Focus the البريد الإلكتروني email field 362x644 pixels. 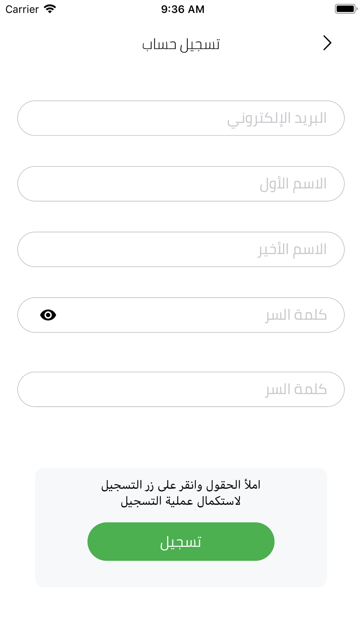(x=181, y=118)
